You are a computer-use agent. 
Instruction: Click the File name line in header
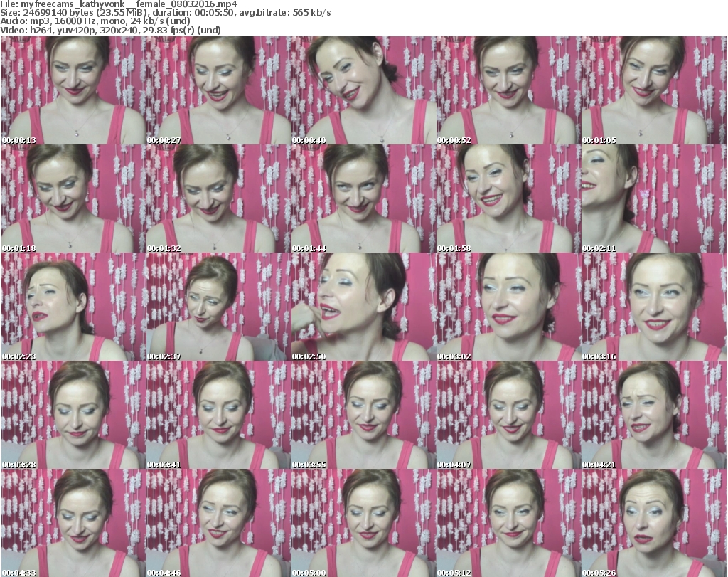tap(119, 4)
